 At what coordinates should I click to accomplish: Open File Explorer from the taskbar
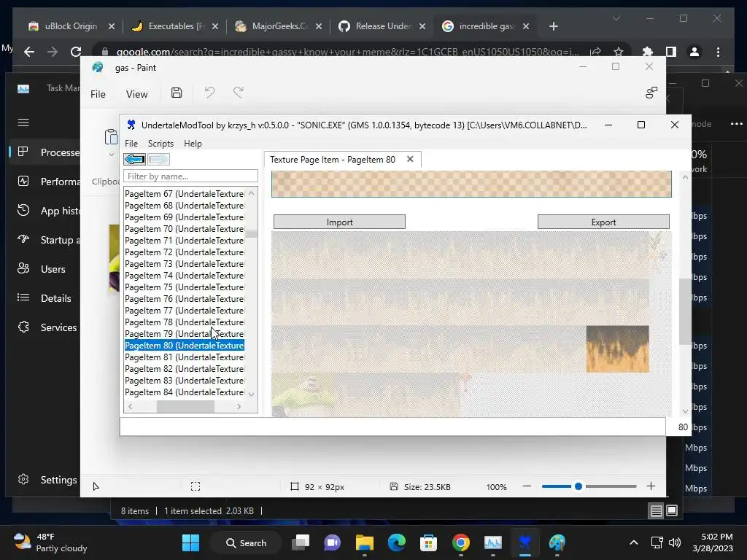click(365, 542)
